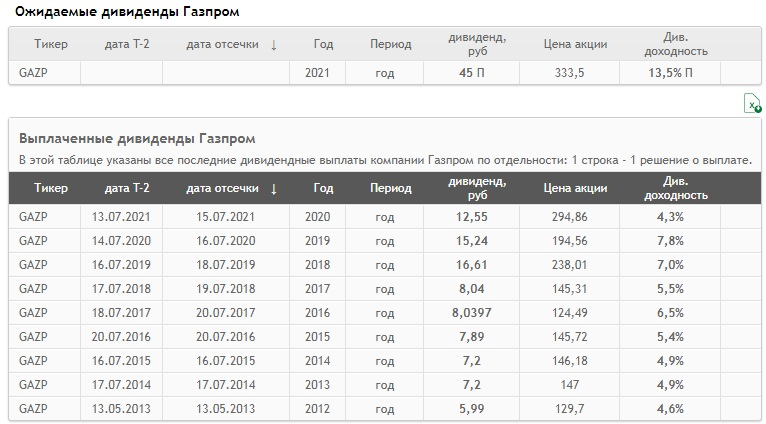
Task: Select the share price 147
Action: (x=570, y=384)
